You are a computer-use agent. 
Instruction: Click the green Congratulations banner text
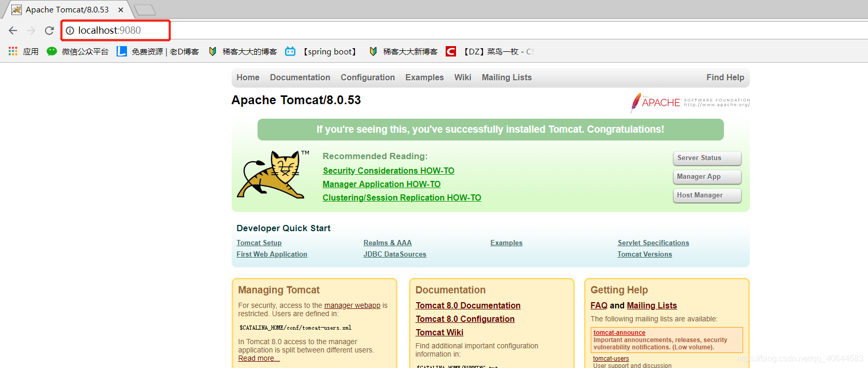click(490, 130)
